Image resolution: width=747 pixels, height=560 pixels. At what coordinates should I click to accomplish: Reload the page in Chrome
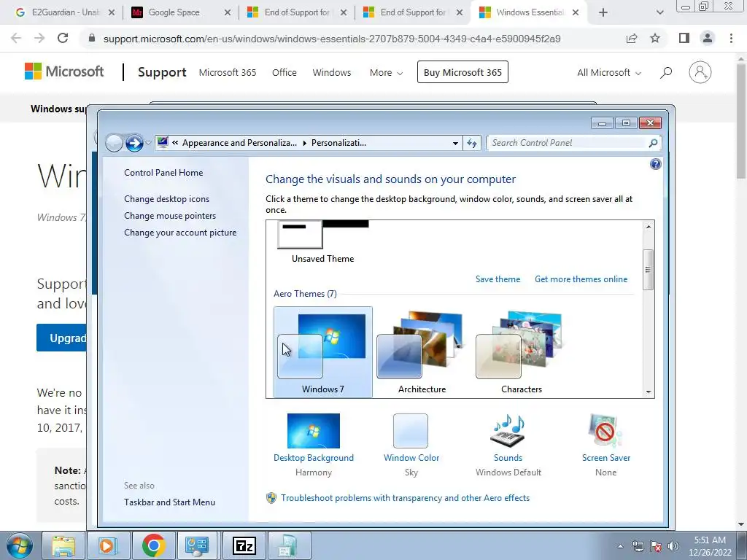click(x=63, y=38)
